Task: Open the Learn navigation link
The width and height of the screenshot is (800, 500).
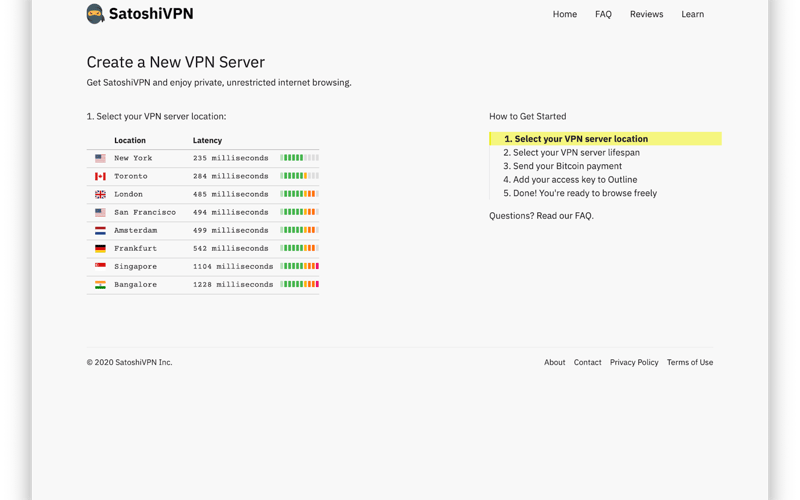Action: [692, 14]
